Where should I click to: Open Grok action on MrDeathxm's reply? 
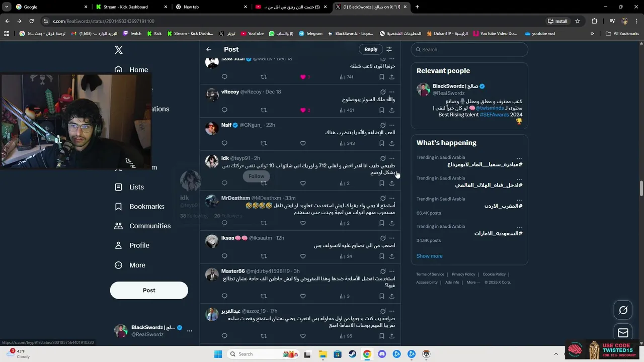tap(383, 198)
